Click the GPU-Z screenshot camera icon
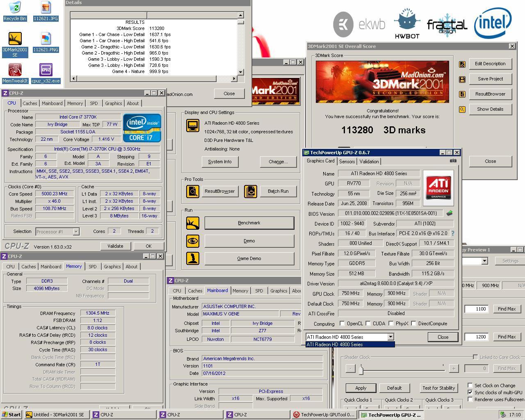The image size is (525, 420). pos(453,161)
